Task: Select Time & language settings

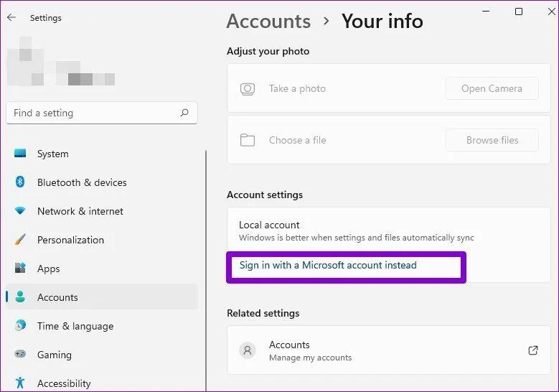Action: pos(102,326)
